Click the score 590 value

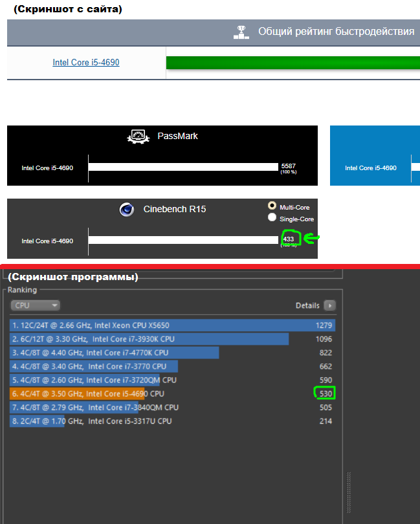[x=326, y=380]
